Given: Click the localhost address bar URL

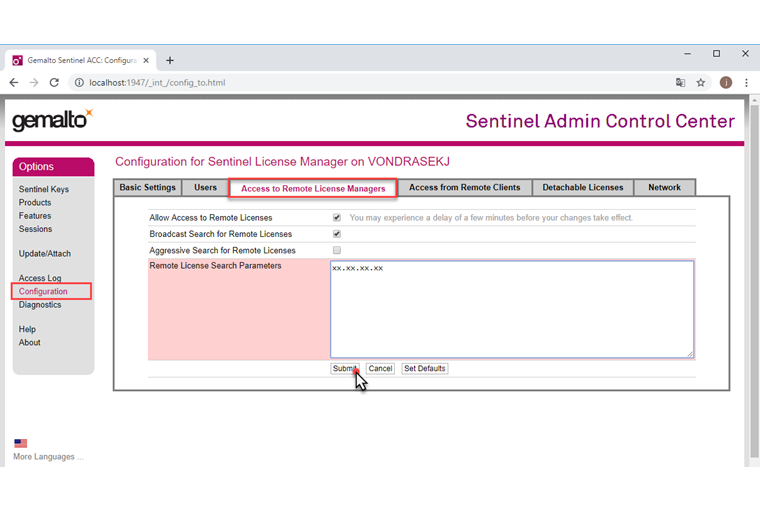Looking at the screenshot, I should coord(157,82).
